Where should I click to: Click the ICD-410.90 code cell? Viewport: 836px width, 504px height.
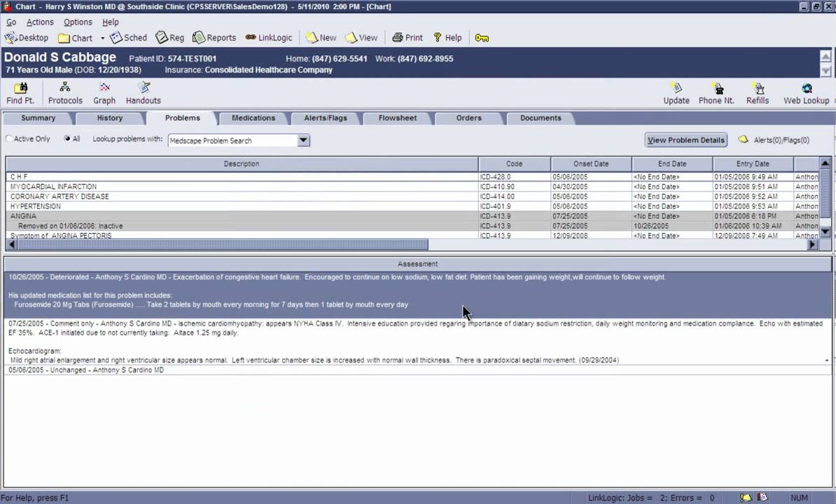[514, 187]
